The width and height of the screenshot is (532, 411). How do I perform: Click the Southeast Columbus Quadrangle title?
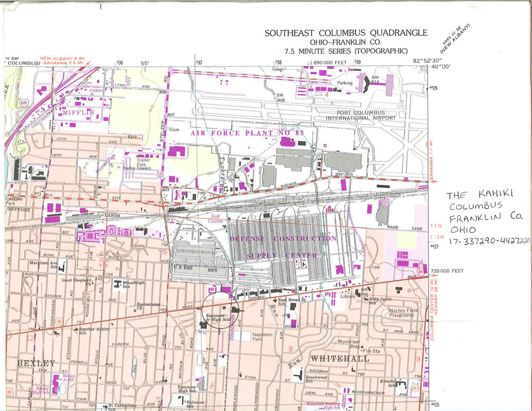point(346,33)
